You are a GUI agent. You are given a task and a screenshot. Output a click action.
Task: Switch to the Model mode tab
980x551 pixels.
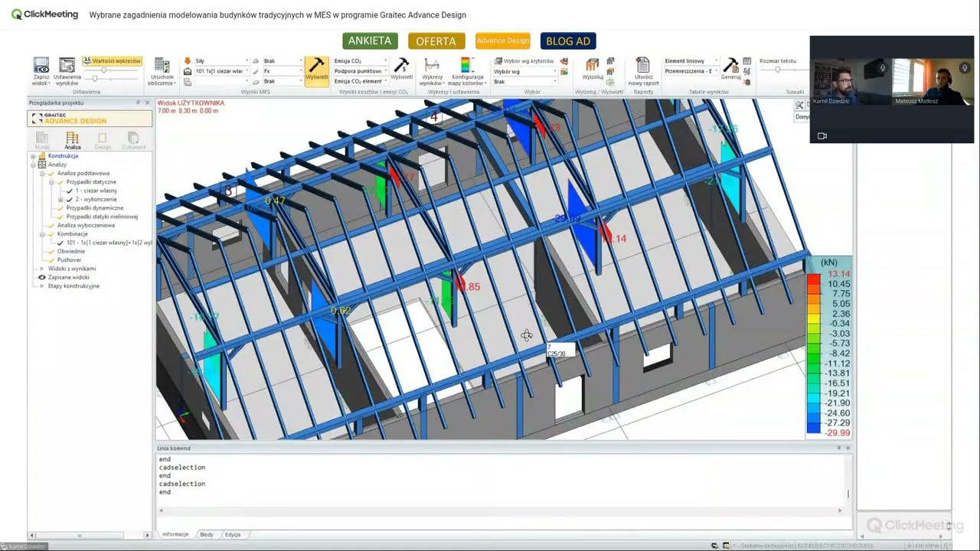tap(42, 140)
